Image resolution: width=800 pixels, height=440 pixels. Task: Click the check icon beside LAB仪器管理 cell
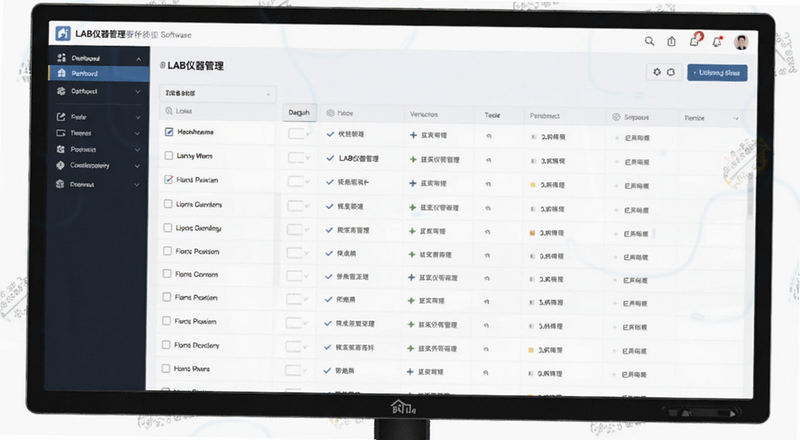[x=330, y=158]
